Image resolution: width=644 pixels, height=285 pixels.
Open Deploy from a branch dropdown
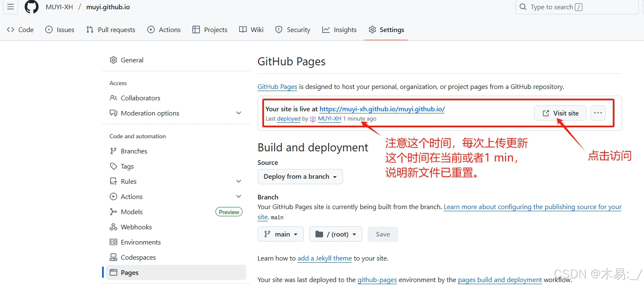click(x=300, y=177)
